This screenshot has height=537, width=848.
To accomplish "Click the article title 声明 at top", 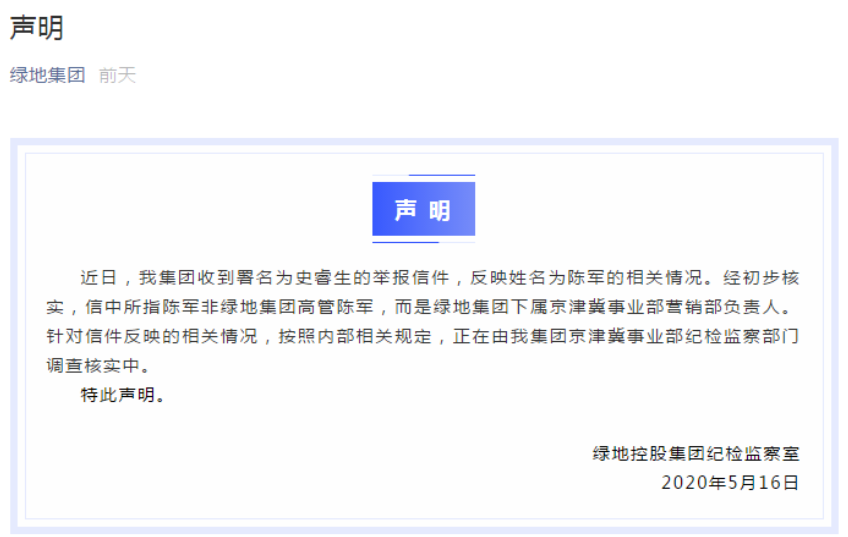I will click(x=37, y=28).
